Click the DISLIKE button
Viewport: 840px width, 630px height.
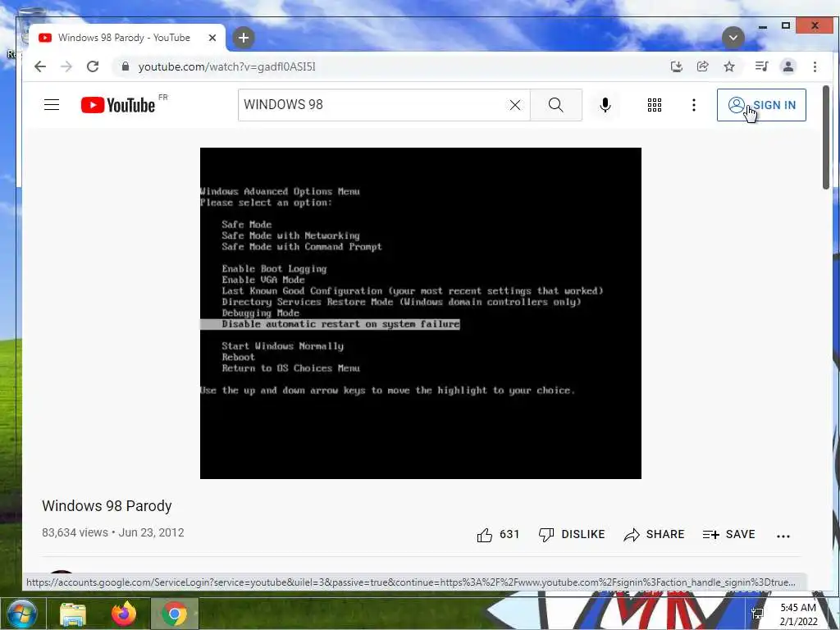coord(572,535)
